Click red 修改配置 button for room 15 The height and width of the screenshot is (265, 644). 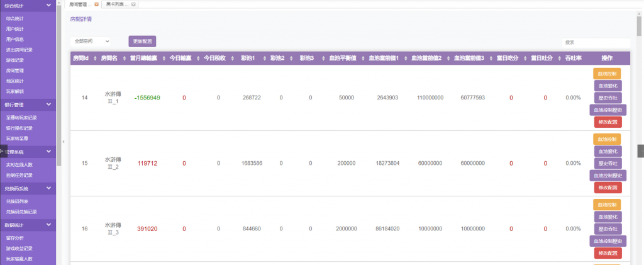pos(608,188)
